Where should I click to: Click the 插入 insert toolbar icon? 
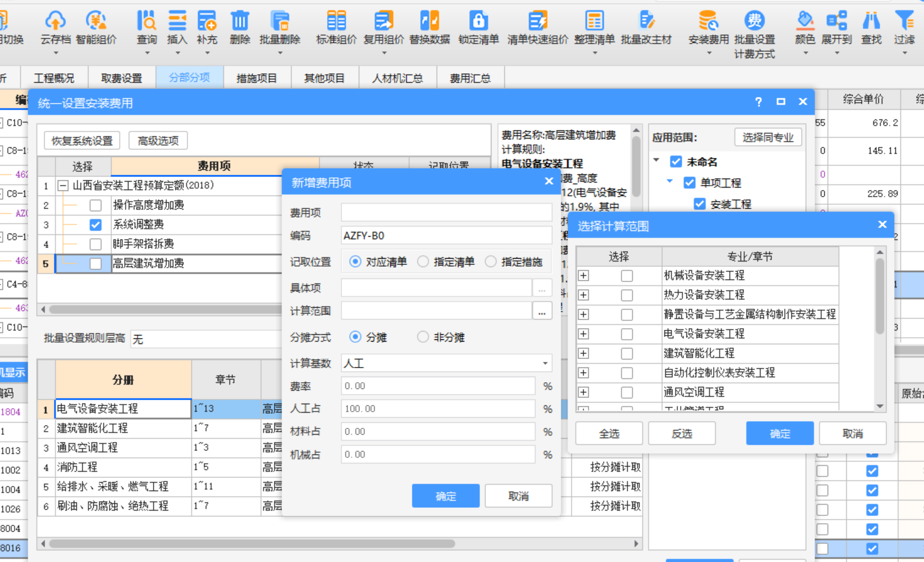pyautogui.click(x=177, y=28)
